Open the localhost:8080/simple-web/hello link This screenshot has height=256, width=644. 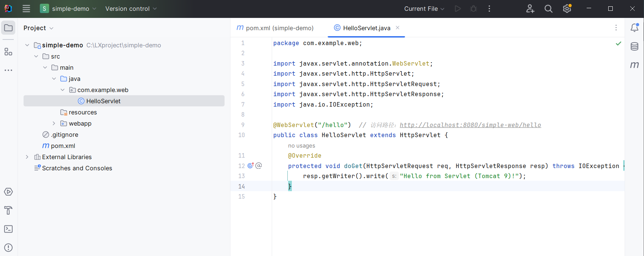(470, 125)
